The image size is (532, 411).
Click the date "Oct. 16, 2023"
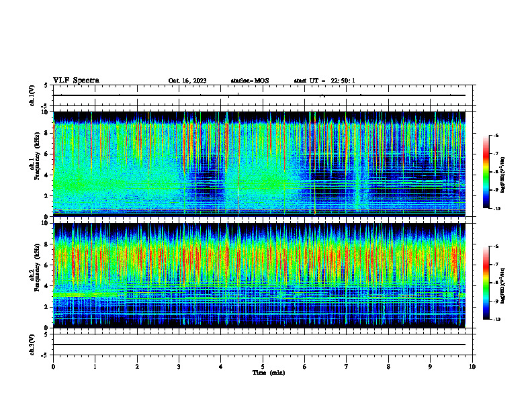coord(187,81)
